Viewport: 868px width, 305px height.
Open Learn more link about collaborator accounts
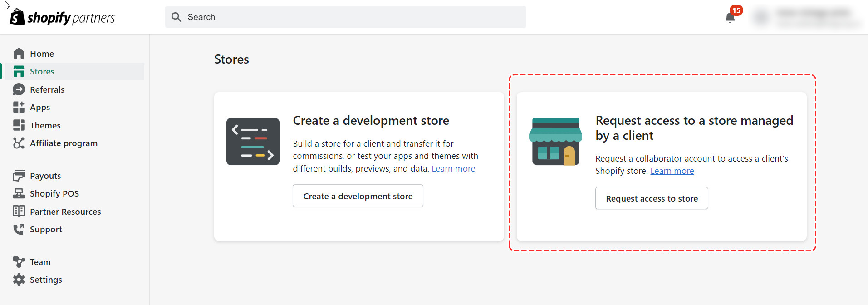pos(672,171)
